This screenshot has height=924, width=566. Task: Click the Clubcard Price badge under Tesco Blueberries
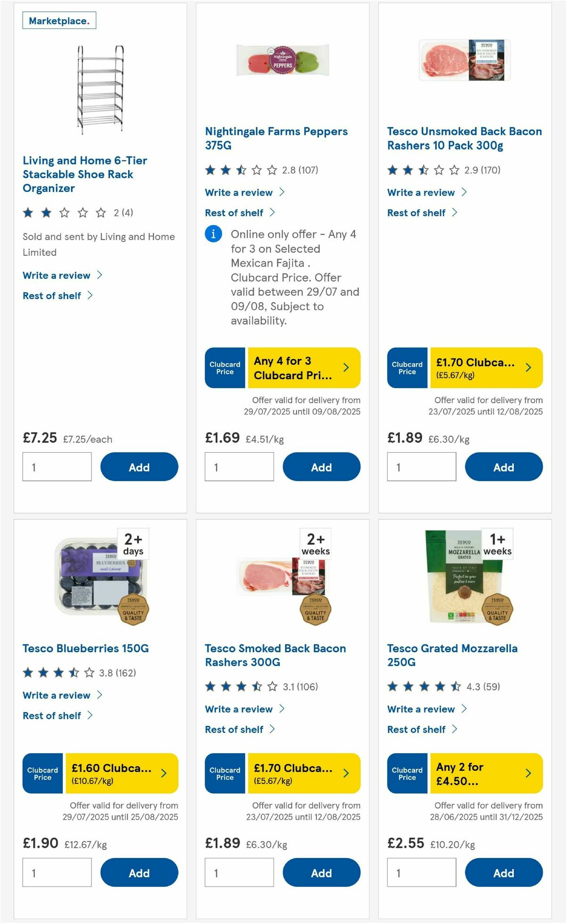(x=42, y=774)
